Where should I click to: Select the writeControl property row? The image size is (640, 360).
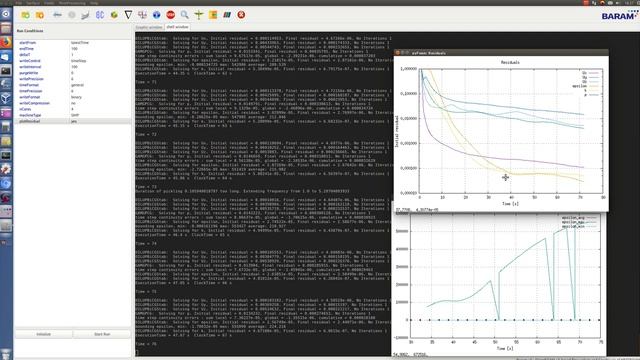pyautogui.click(x=73, y=61)
